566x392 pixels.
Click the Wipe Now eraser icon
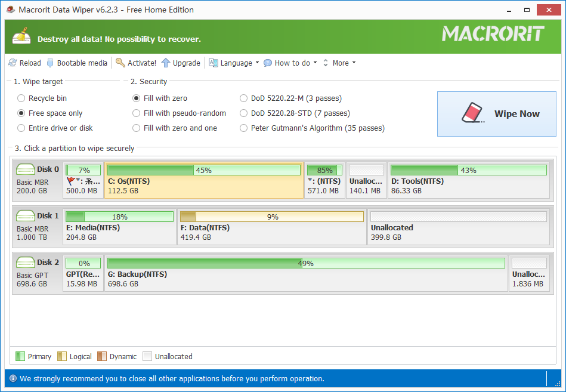[x=473, y=113]
